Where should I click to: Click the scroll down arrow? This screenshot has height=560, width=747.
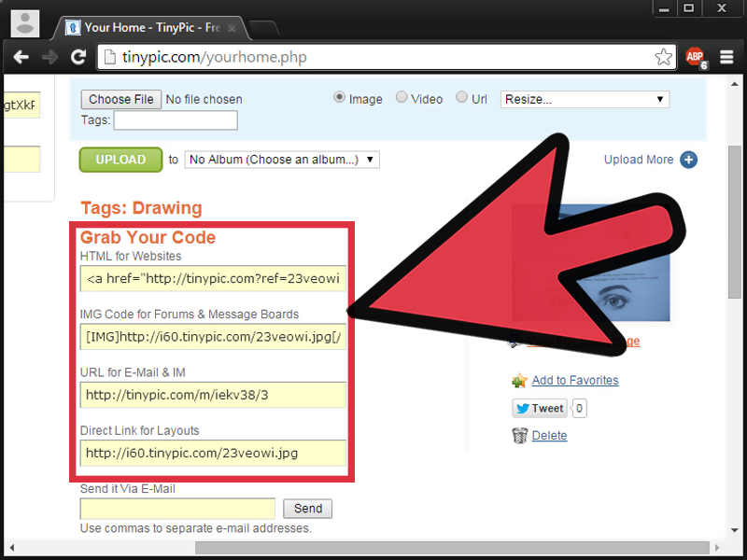tap(734, 530)
